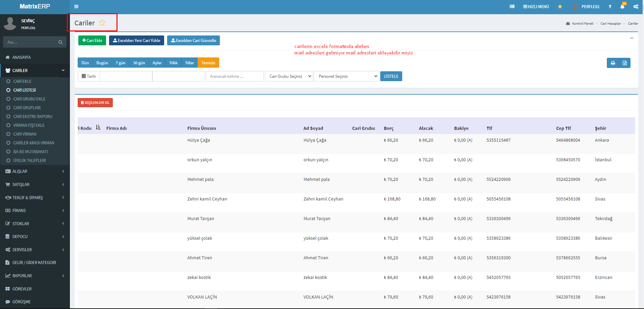Open the Personel Seçiniz dropdown

tap(346, 76)
